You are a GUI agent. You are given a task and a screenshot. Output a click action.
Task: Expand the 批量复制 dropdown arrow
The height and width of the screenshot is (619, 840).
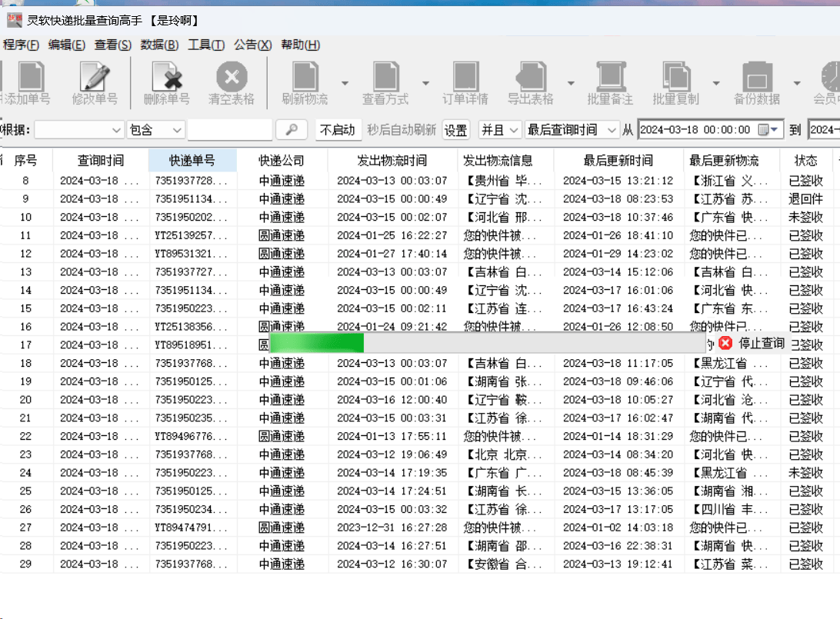(x=716, y=83)
